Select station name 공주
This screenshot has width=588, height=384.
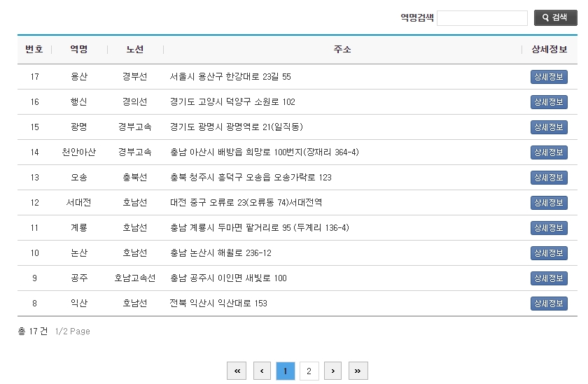(79, 278)
